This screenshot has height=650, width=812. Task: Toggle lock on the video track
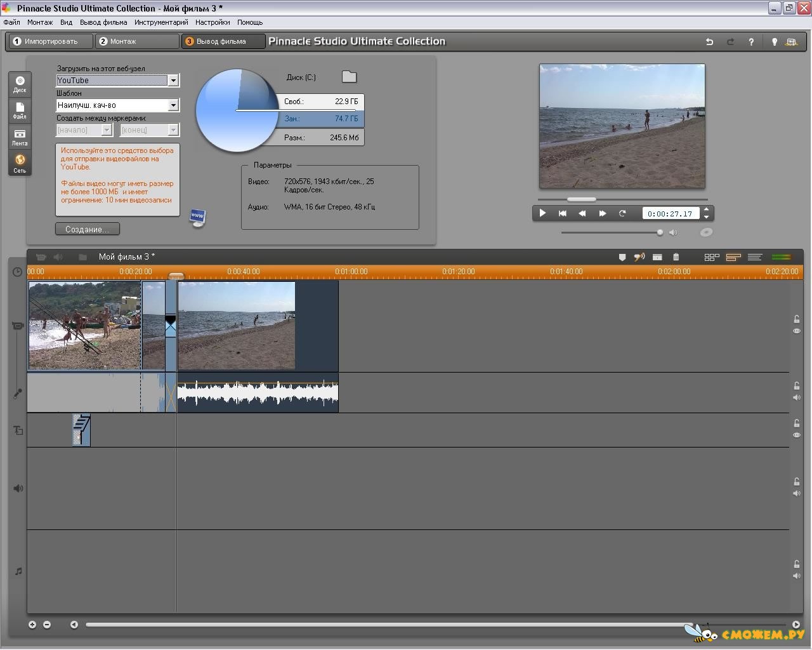(x=797, y=319)
